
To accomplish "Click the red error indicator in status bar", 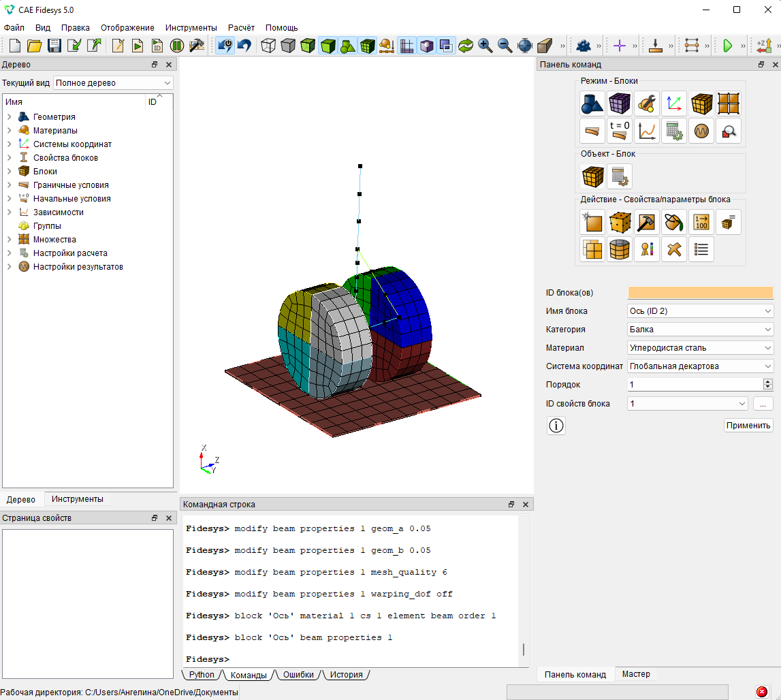I will pos(762,692).
